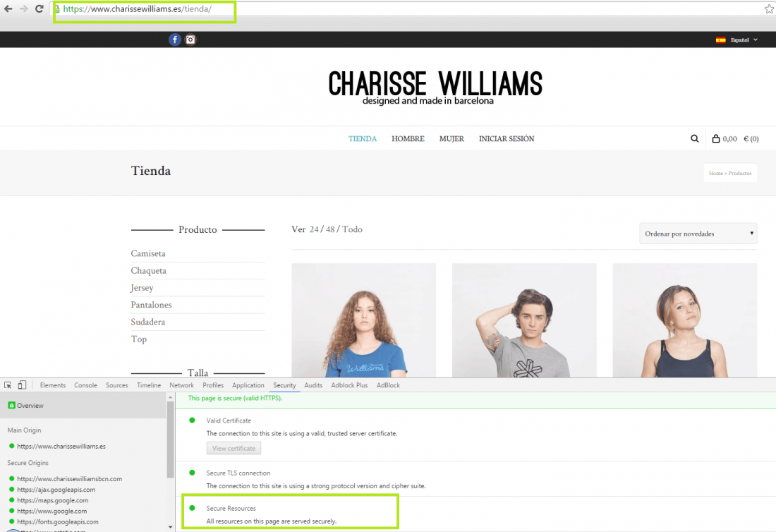Click the View certificate button

[x=234, y=448]
